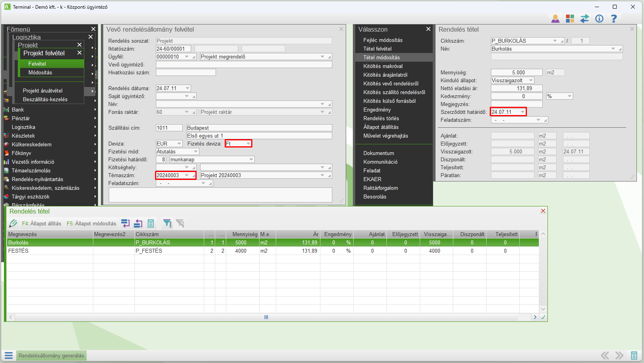This screenshot has width=644, height=363.
Task: Choose Rendelés törlés from the menu
Action: 381,118
